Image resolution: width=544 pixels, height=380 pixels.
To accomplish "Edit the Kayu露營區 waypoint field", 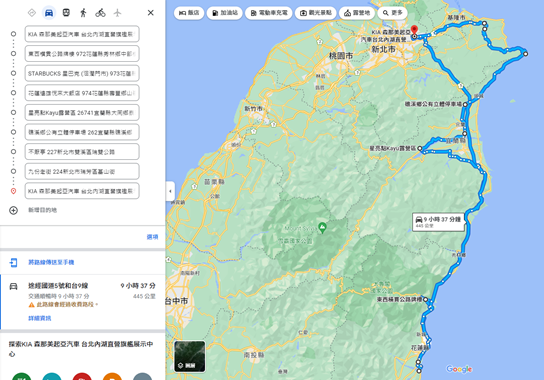I will pos(82,112).
